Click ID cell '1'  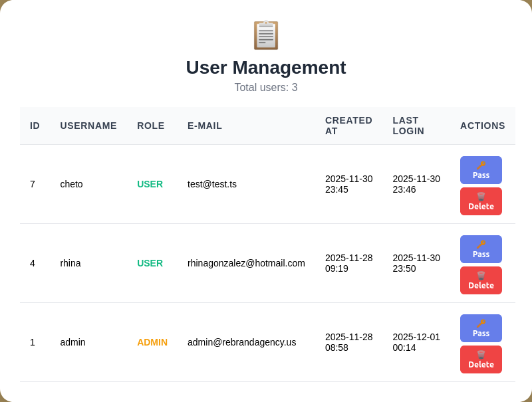[x=33, y=342]
